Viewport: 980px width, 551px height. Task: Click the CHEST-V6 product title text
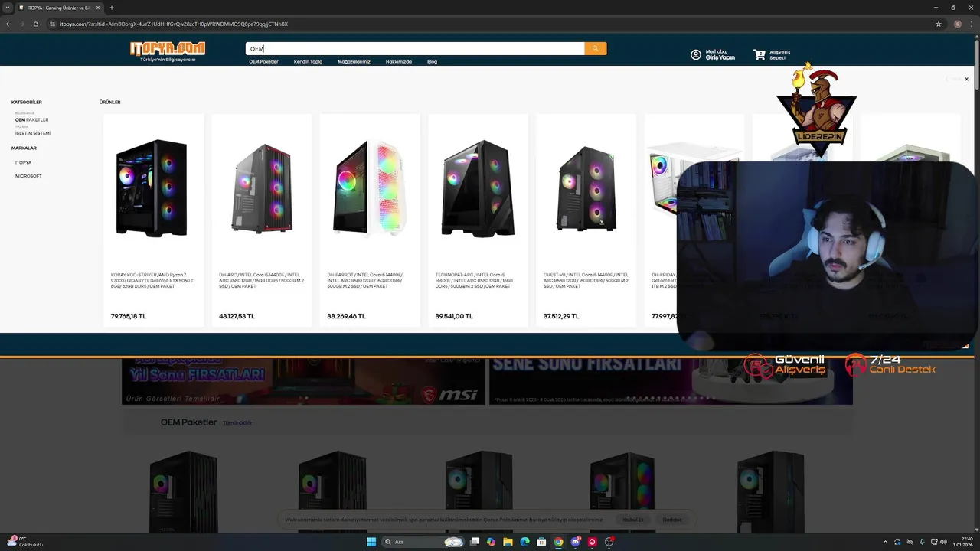point(586,280)
